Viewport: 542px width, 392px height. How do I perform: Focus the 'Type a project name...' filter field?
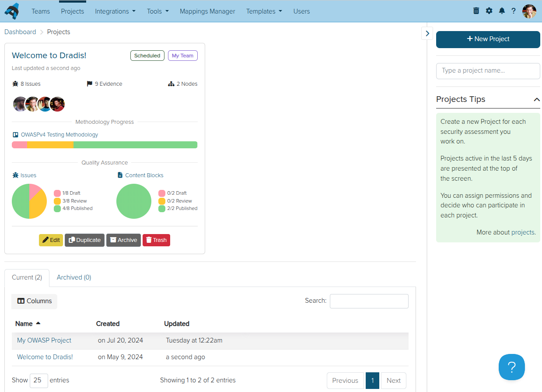click(488, 71)
